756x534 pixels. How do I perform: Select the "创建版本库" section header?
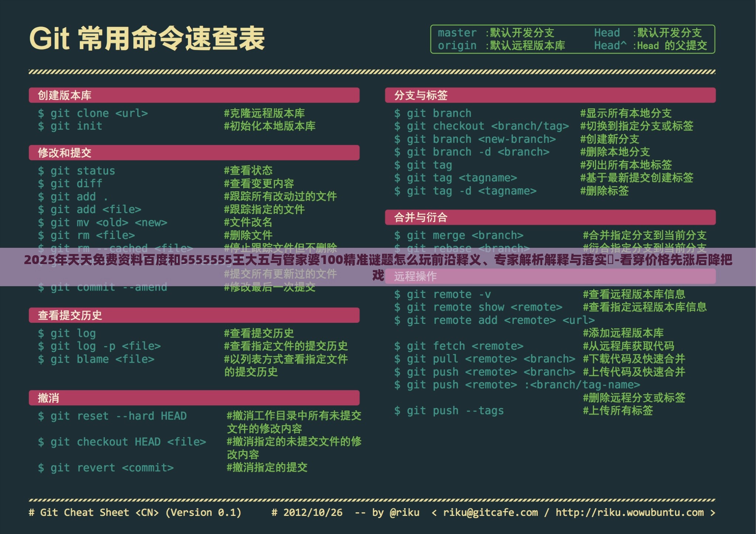pyautogui.click(x=194, y=95)
